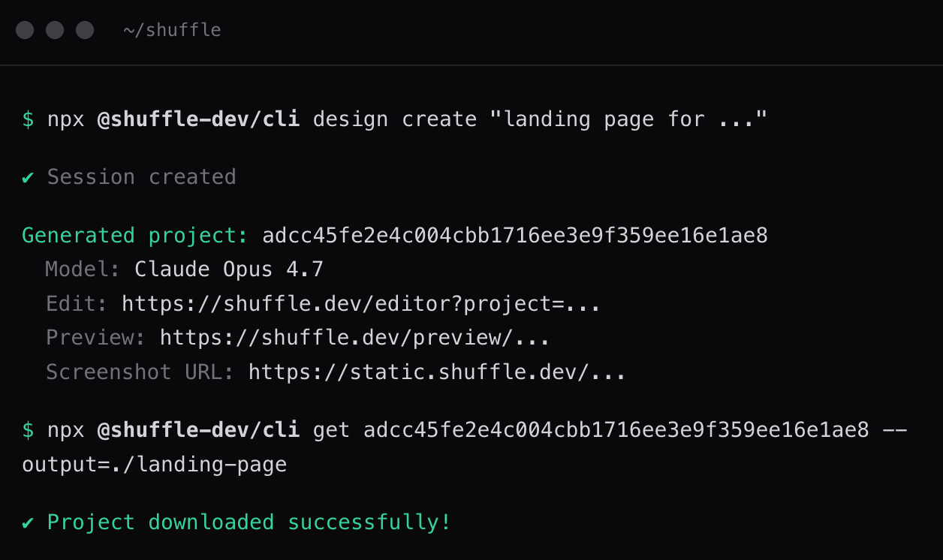Click the "design create" command text
Image resolution: width=943 pixels, height=560 pixels.
(395, 119)
